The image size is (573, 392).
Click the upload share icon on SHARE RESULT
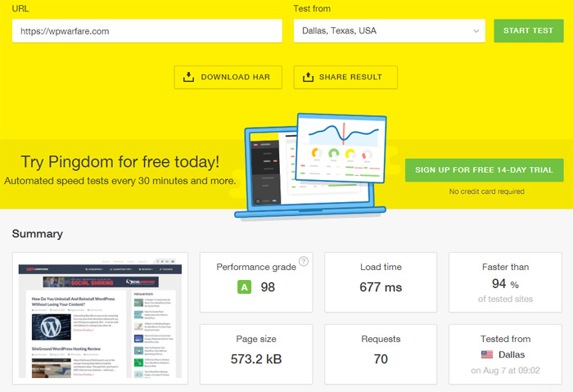pos(308,77)
